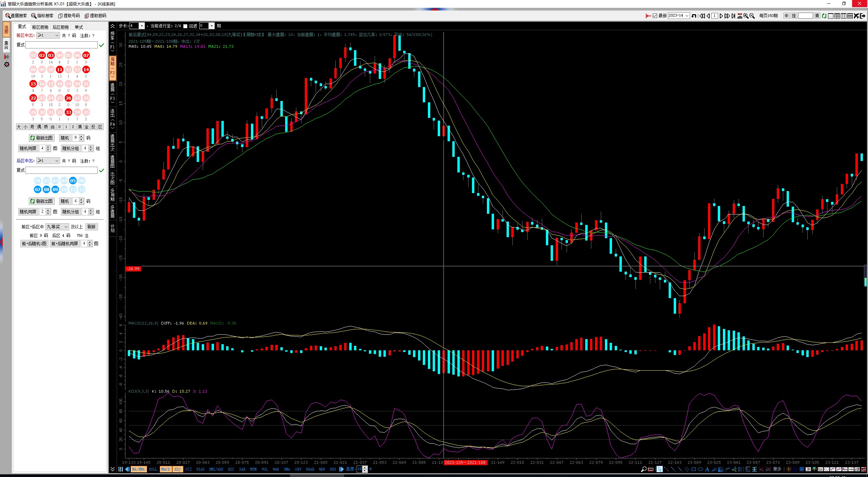Viewport: 868px width, 477px height.
Task: Click the jump-to-last-period icon
Action: 733,16
